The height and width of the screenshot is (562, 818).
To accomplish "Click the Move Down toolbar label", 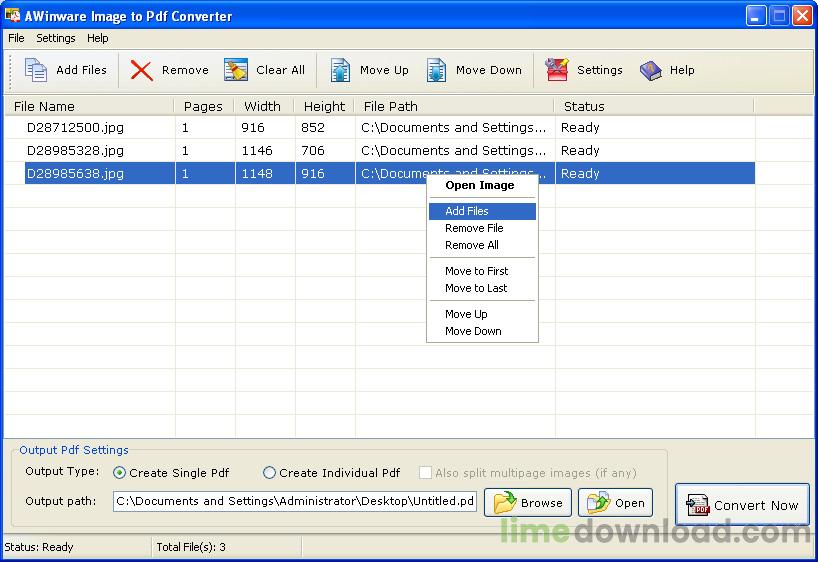I will pos(489,70).
